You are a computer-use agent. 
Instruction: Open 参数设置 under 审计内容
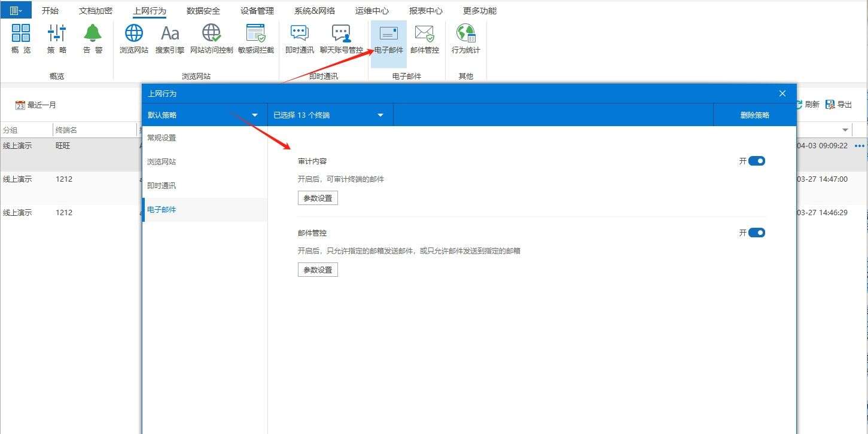318,197
